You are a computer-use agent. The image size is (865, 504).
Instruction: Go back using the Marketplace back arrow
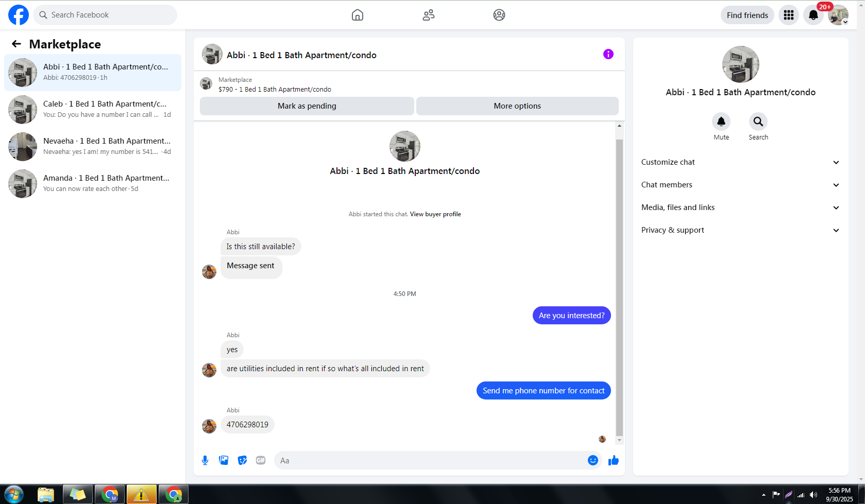pos(16,44)
